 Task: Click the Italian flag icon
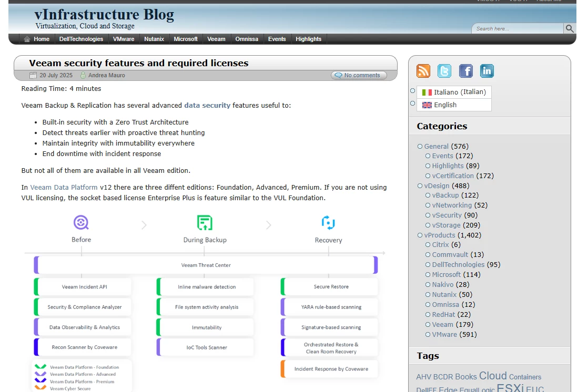pos(427,92)
